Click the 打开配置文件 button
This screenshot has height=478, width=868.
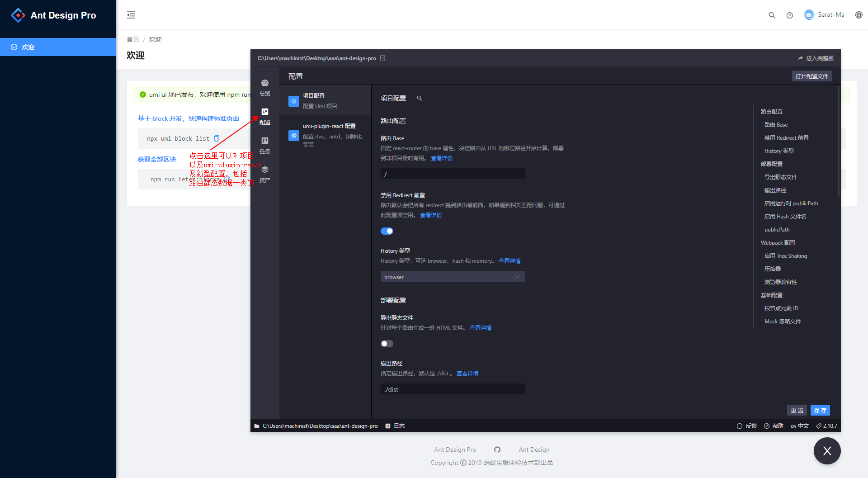[812, 76]
